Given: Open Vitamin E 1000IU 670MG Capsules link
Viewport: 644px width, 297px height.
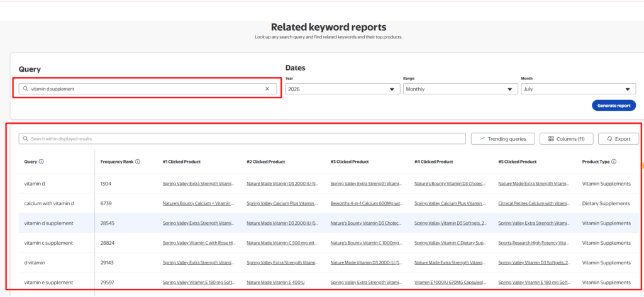Looking at the screenshot, I should click(x=450, y=282).
